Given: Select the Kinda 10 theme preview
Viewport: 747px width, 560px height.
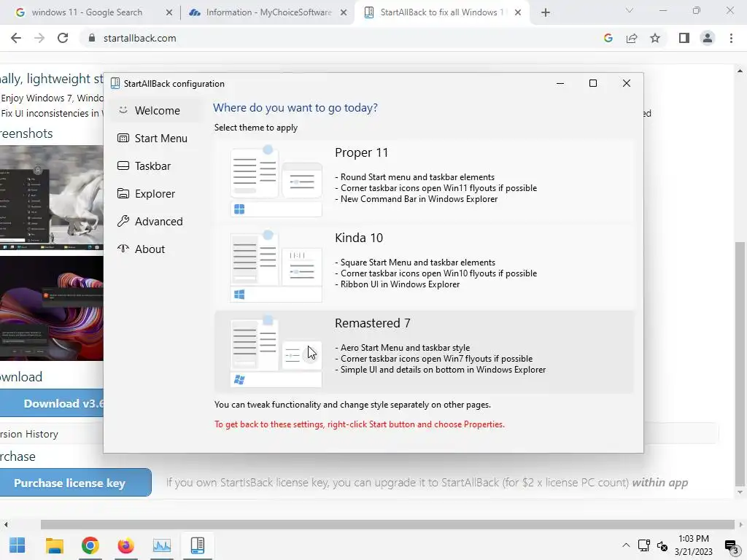Looking at the screenshot, I should point(276,266).
